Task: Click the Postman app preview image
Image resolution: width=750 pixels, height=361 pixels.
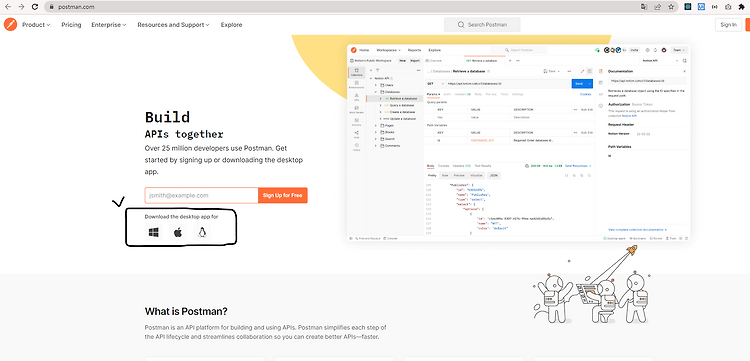Action: 518,142
